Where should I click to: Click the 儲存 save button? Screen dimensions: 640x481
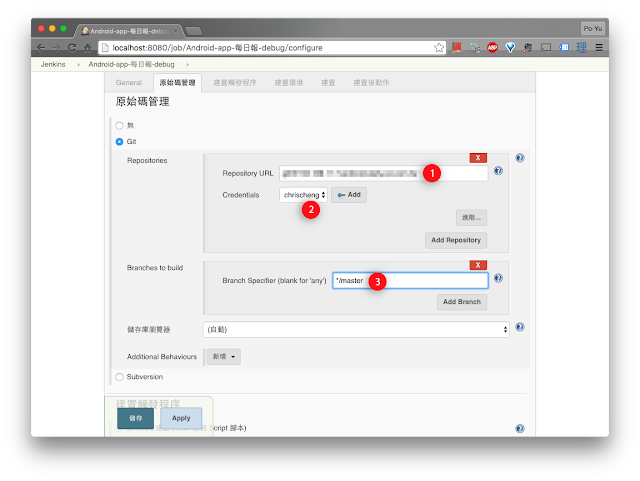click(x=136, y=418)
